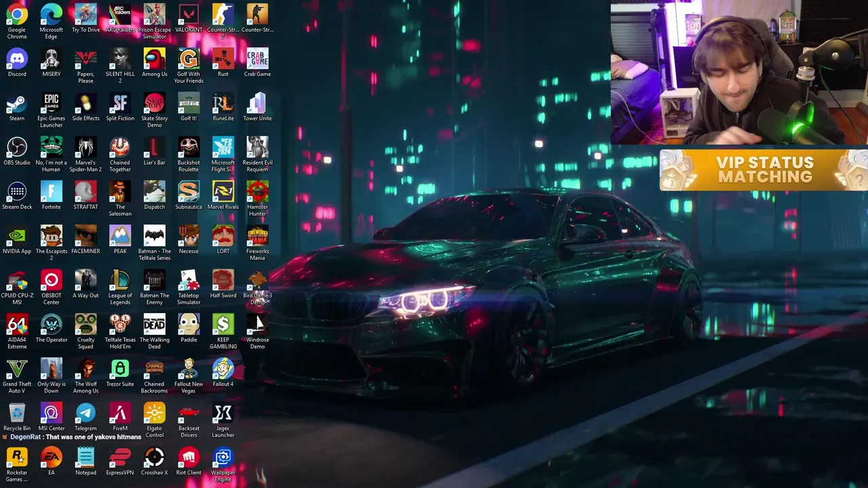Select the ARC Raiders shortcut
The height and width of the screenshot is (488, 868).
[120, 18]
